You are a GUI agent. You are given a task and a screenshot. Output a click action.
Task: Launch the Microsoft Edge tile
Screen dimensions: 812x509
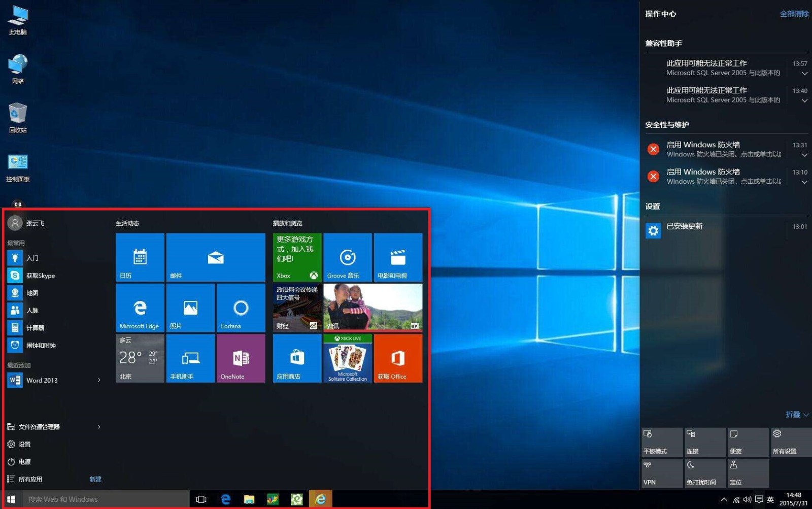click(140, 308)
